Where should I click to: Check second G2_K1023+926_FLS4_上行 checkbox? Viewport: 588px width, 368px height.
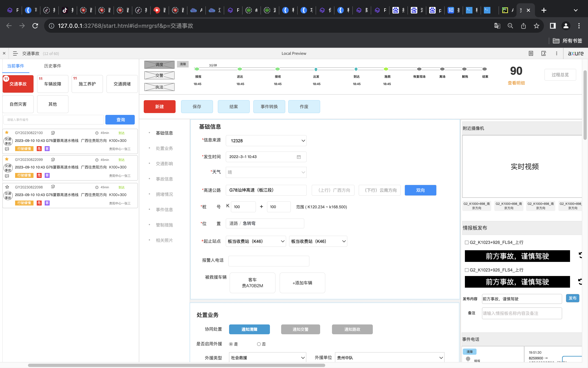[467, 270]
